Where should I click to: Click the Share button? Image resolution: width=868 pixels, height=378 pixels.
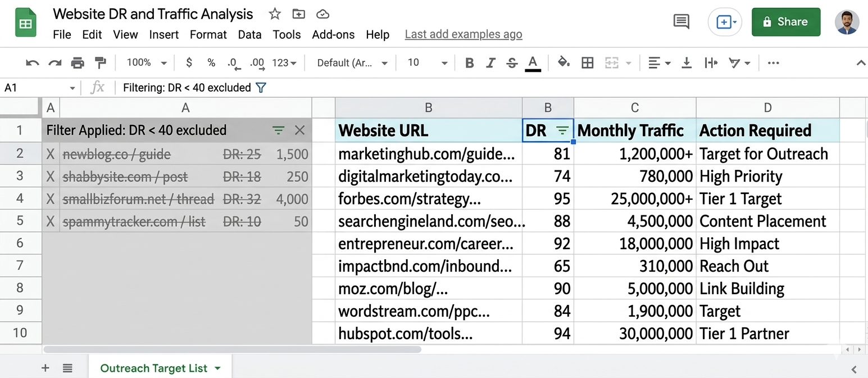coord(785,21)
